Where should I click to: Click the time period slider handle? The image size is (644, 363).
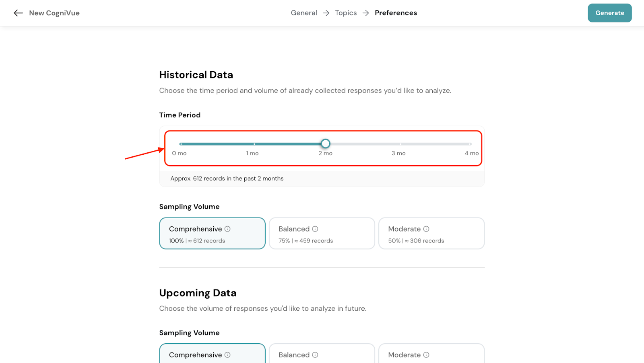[326, 144]
